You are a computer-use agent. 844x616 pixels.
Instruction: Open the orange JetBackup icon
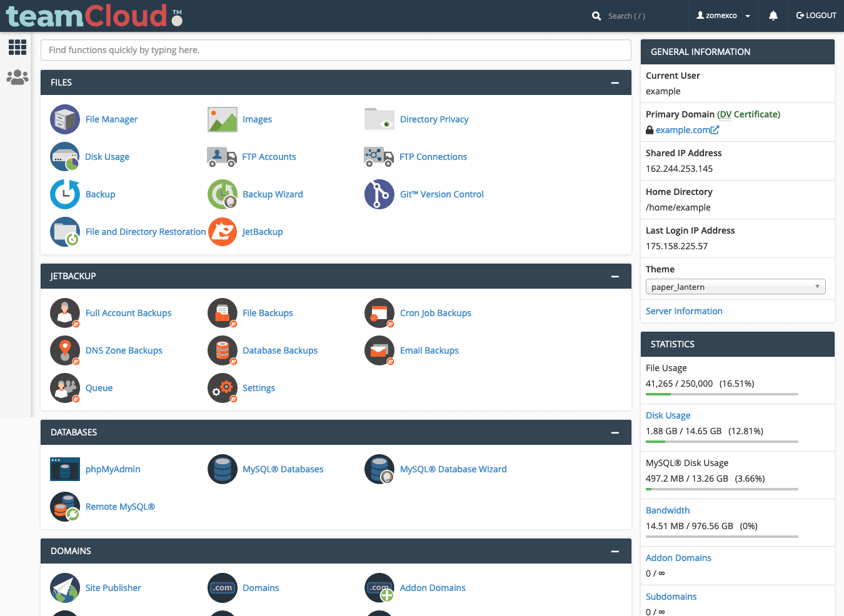click(223, 232)
